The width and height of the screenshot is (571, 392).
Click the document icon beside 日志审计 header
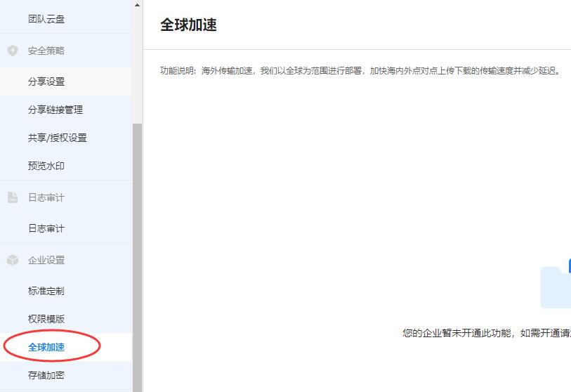coord(13,197)
